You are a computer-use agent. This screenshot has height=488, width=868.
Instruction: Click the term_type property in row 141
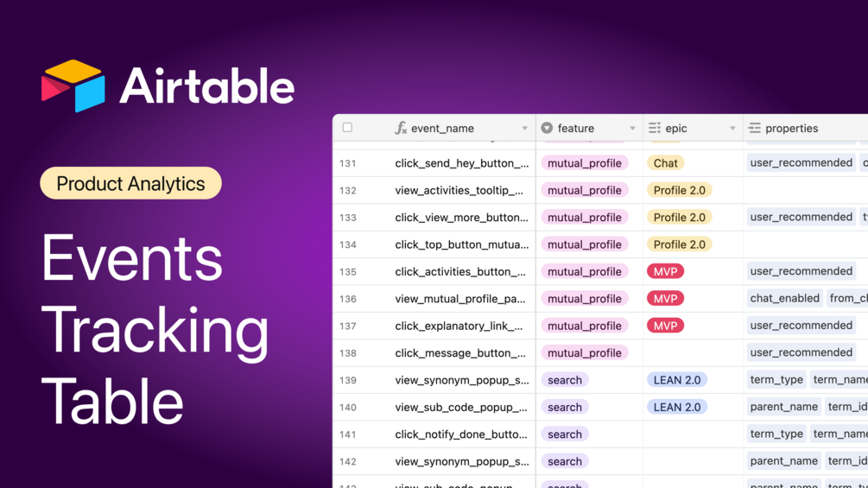coord(776,434)
